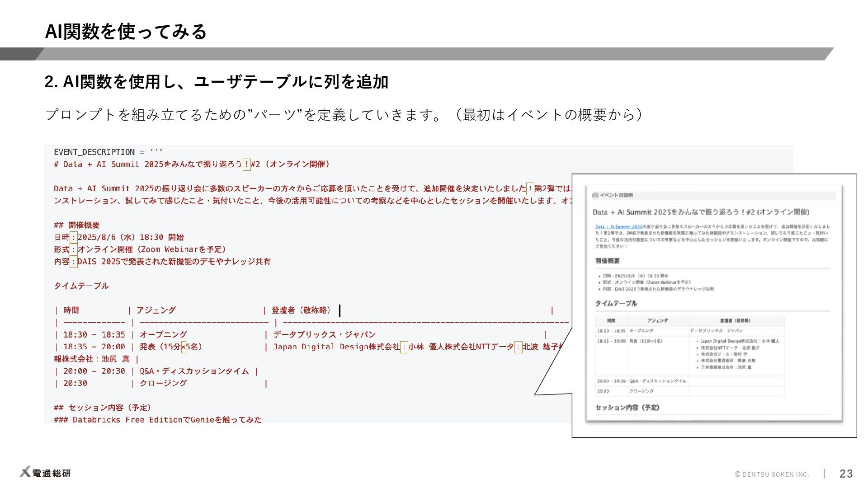The width and height of the screenshot is (868, 488).
Task: Click the slide title AI関数を使ってみる
Action: click(x=126, y=31)
